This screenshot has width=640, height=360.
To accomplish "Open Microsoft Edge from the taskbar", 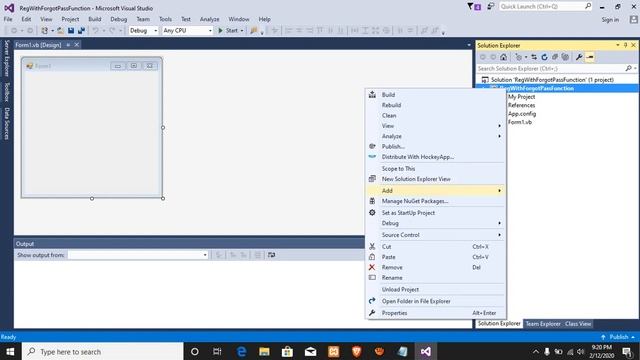I will click(241, 351).
